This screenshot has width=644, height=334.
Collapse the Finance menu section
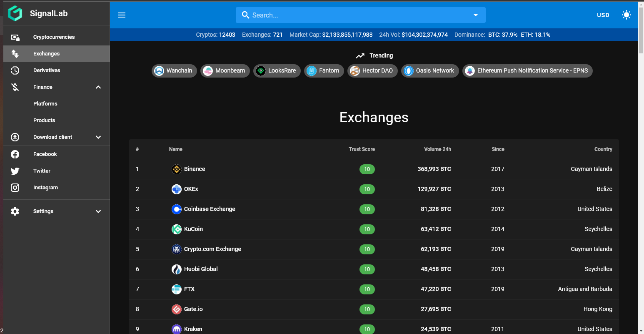[98, 87]
